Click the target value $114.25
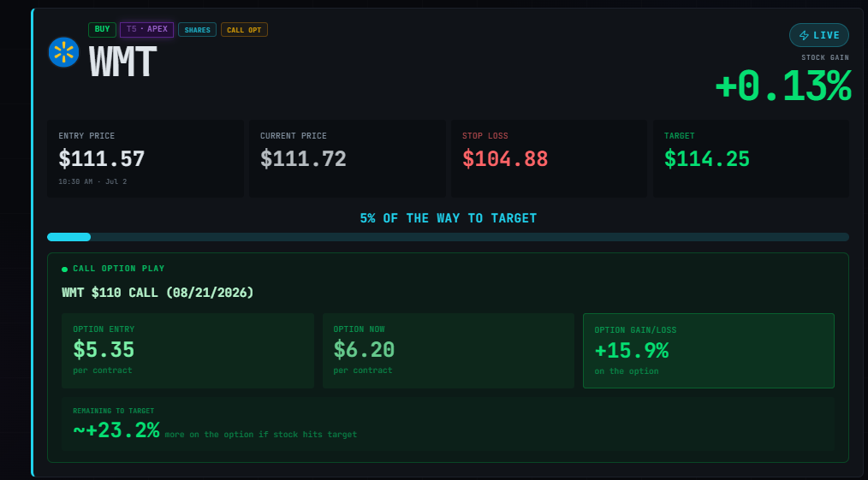The image size is (868, 480). [707, 159]
